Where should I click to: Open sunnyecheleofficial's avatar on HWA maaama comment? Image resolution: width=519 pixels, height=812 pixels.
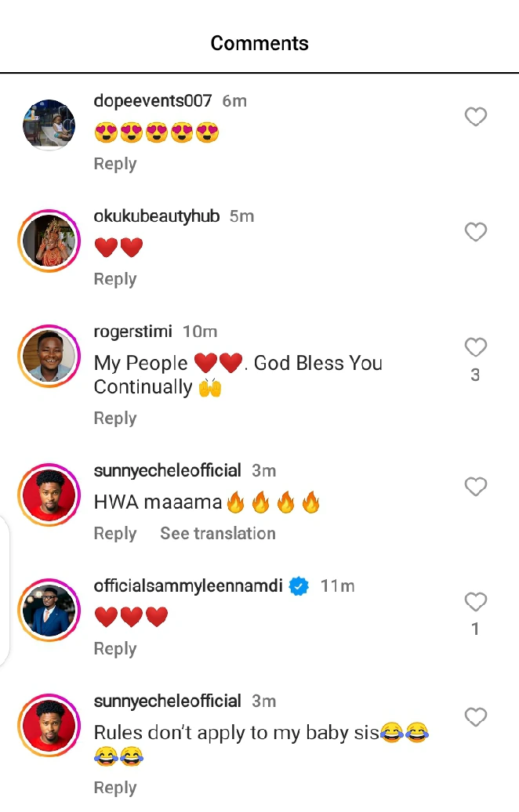tap(49, 495)
